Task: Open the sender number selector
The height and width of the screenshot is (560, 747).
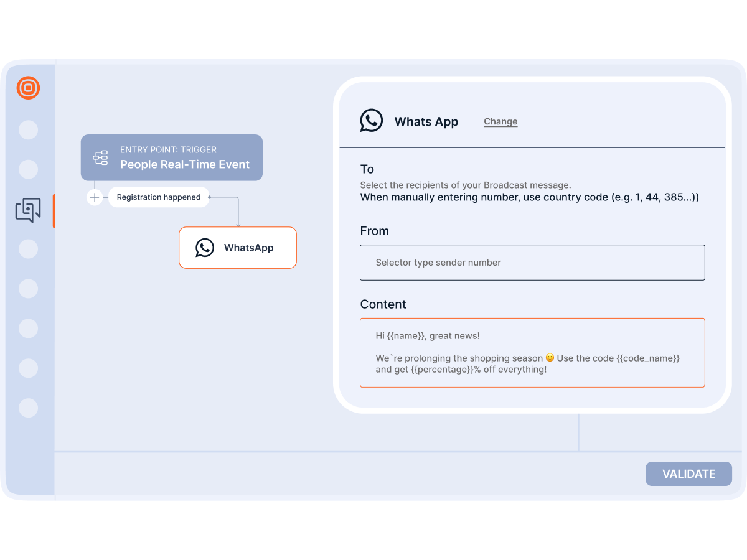Action: 532,262
